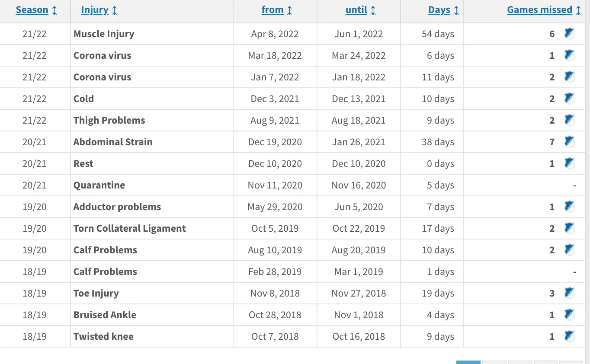Click the highlighted blue pagination button

point(468,362)
